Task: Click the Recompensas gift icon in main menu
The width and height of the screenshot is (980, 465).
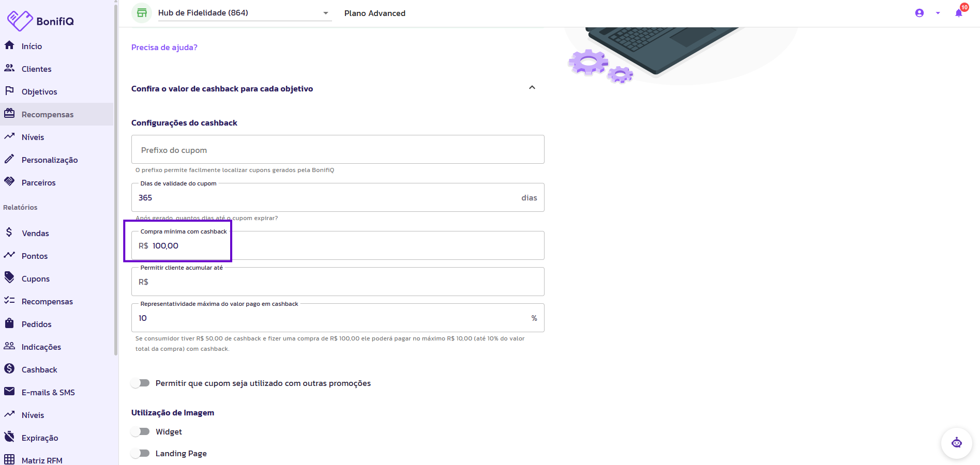Action: tap(9, 114)
